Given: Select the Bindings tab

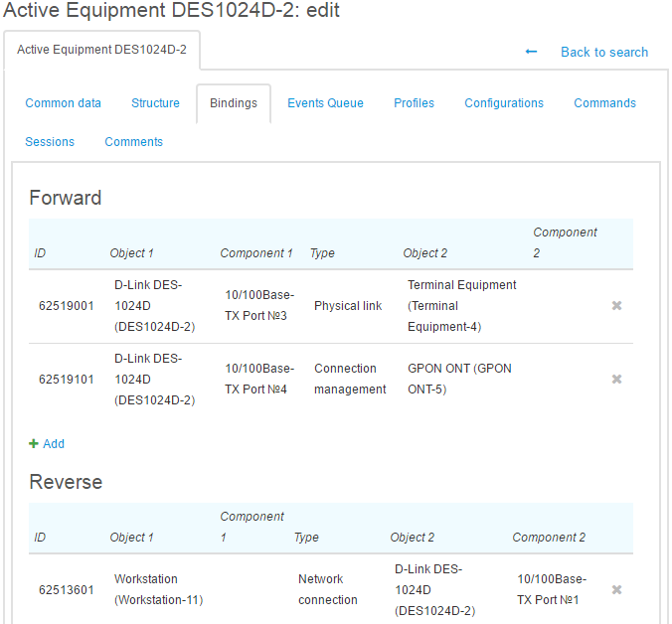Looking at the screenshot, I should [x=234, y=103].
